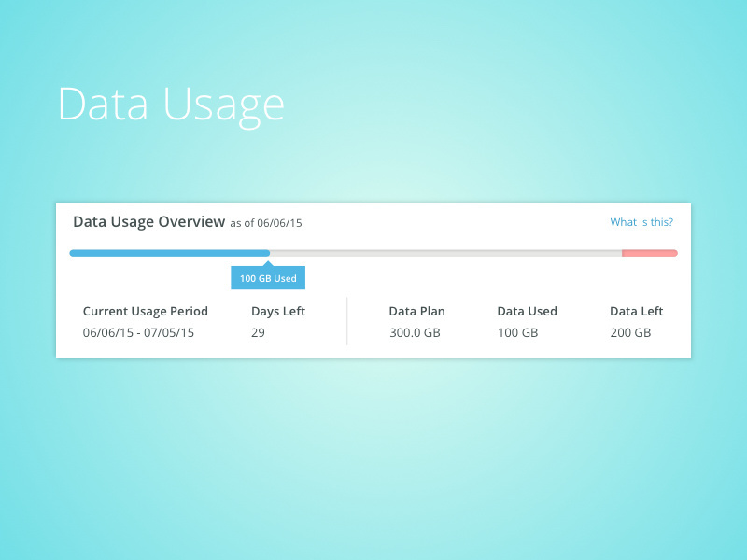
Task: Select the 100 GB used value
Action: click(517, 332)
